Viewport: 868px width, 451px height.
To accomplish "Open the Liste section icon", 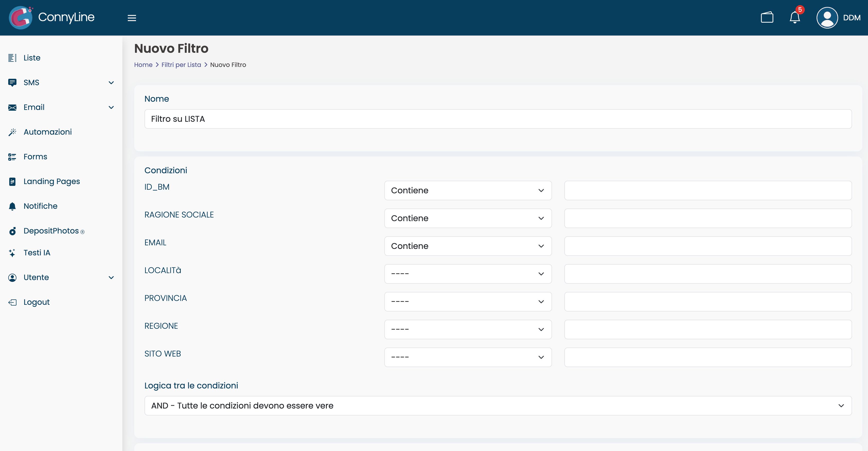I will pyautogui.click(x=12, y=58).
